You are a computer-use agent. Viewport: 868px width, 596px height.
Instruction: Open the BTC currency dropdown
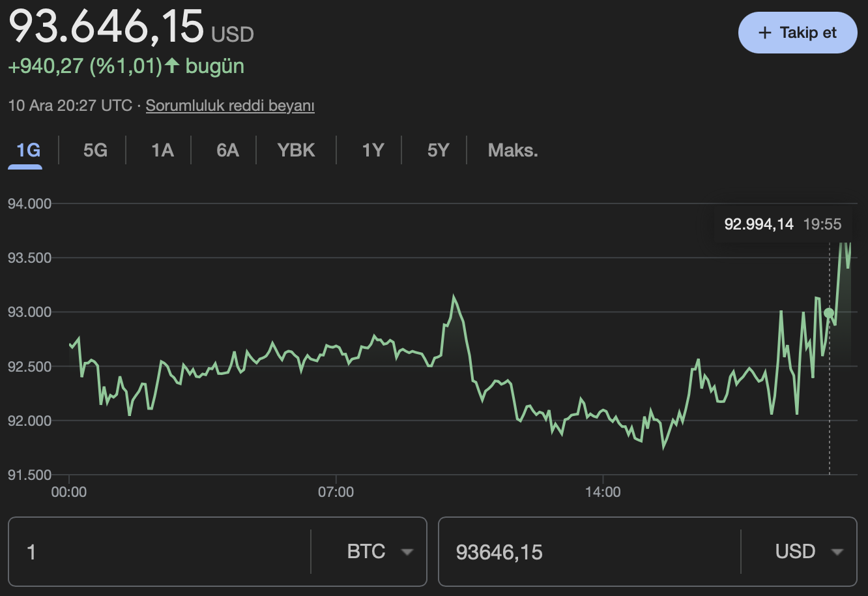click(369, 552)
